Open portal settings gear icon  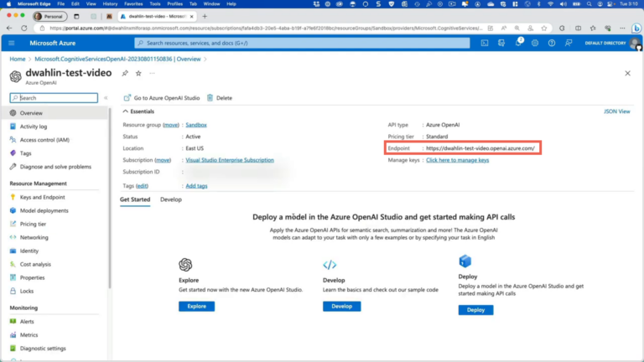tap(533, 43)
